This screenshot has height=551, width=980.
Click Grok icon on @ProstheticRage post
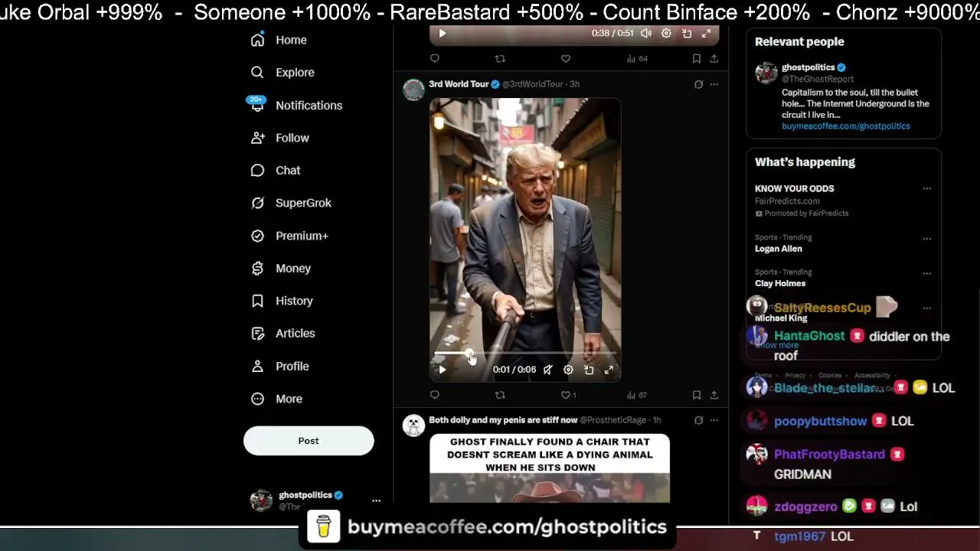[698, 420]
